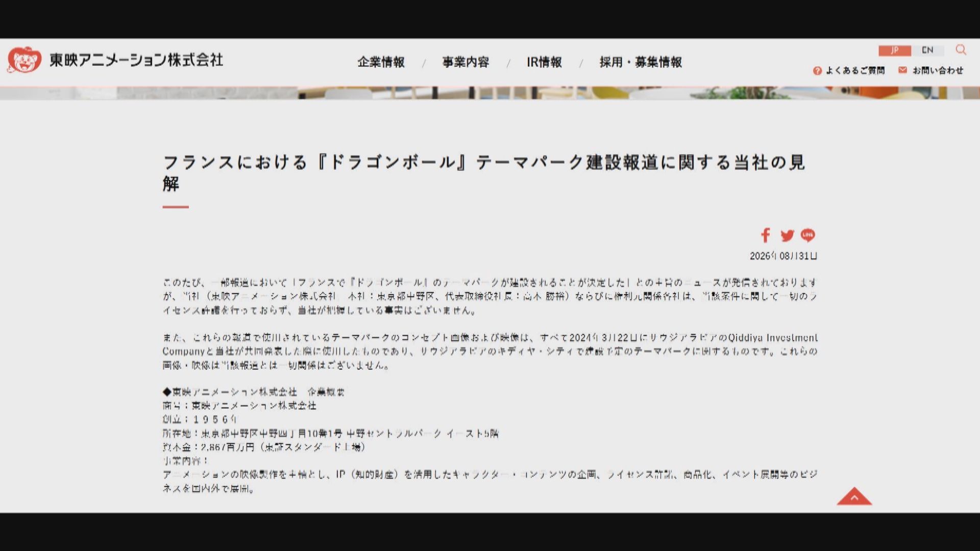
Task: Click the header banner image strip
Action: tap(490, 93)
